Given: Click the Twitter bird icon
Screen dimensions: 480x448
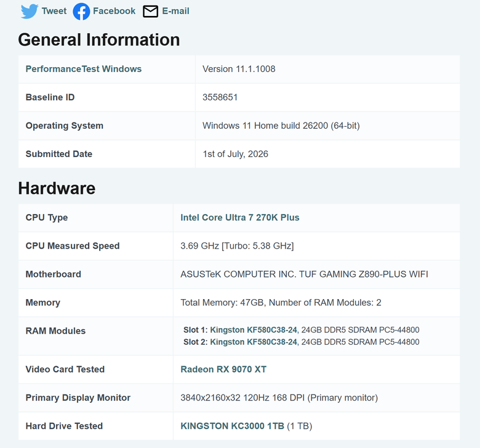Looking at the screenshot, I should 30,11.
